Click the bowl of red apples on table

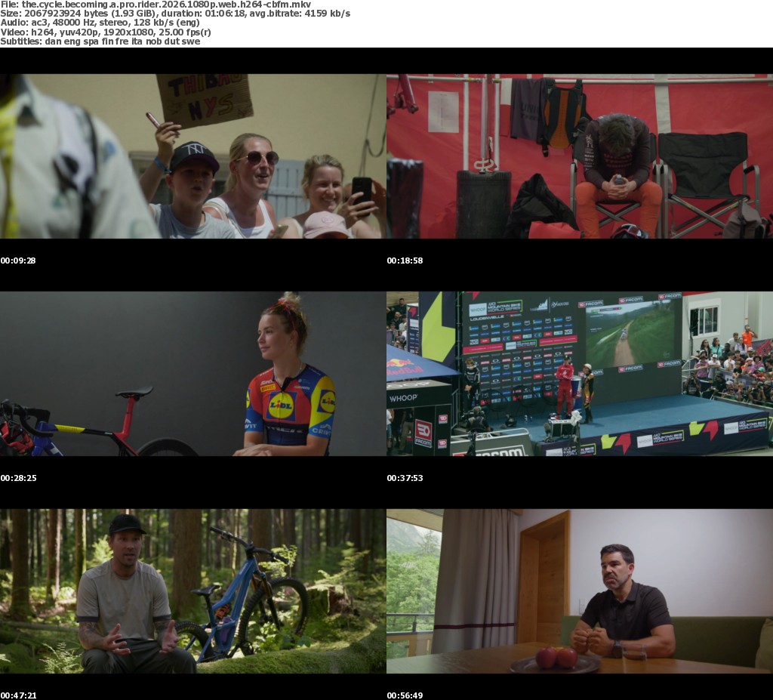[x=555, y=659]
